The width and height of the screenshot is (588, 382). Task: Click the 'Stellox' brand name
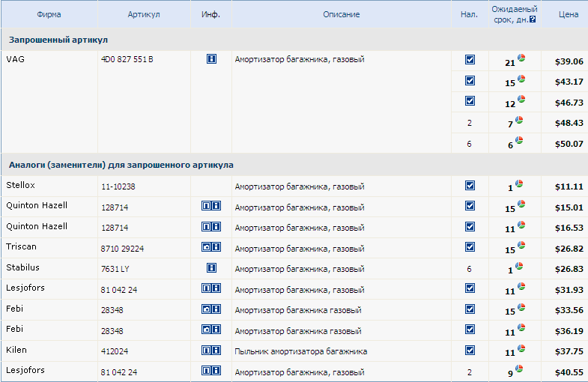(x=21, y=185)
